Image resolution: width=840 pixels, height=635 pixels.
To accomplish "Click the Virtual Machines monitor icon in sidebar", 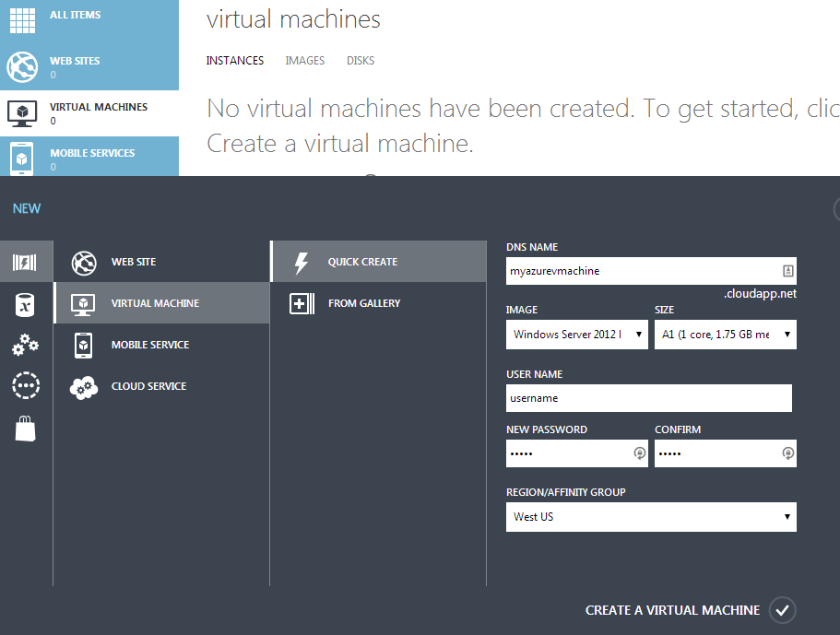I will coord(22,113).
